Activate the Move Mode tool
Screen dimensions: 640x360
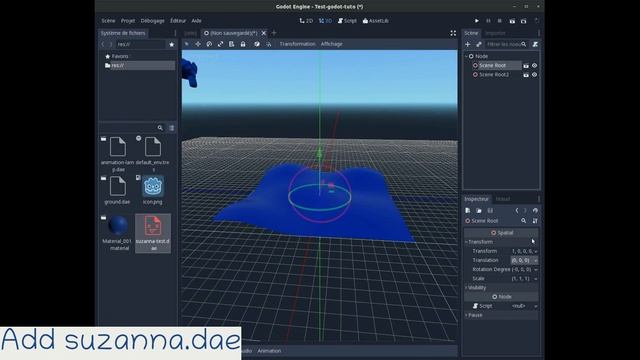point(198,44)
